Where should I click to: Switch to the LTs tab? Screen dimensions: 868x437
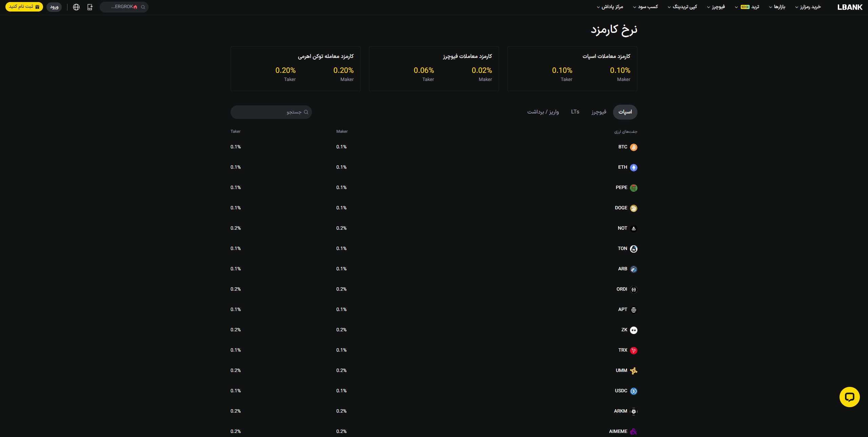point(575,112)
